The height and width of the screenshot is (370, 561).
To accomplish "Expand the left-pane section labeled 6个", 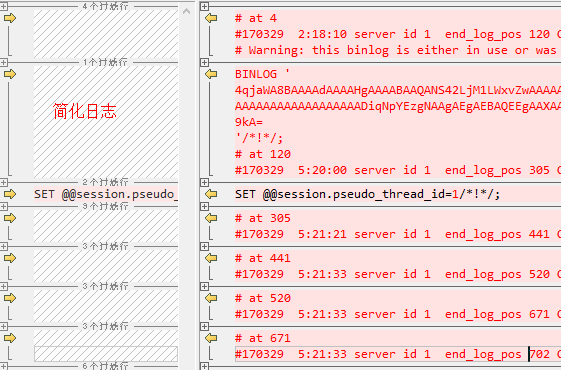I will [4, 366].
